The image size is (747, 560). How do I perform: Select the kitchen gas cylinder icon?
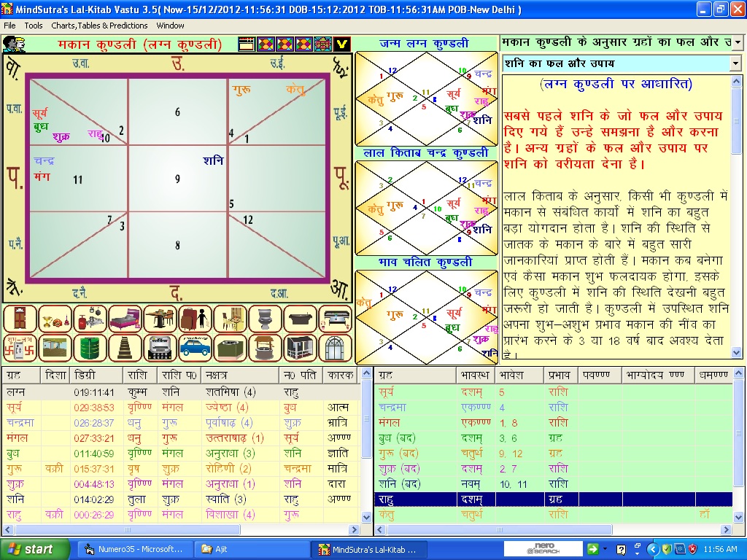pos(90,318)
